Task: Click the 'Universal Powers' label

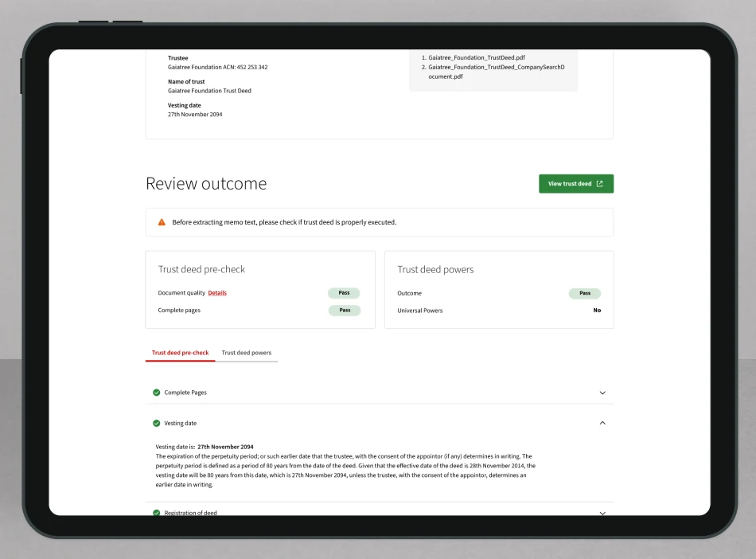Action: tap(419, 311)
